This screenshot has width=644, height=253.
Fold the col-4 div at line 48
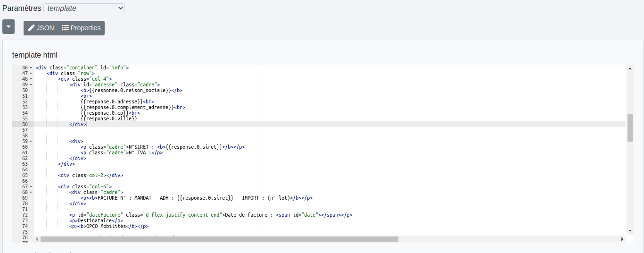click(x=31, y=79)
